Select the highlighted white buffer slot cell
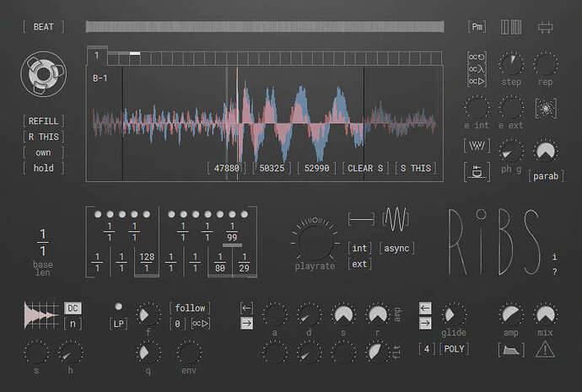 [135, 53]
